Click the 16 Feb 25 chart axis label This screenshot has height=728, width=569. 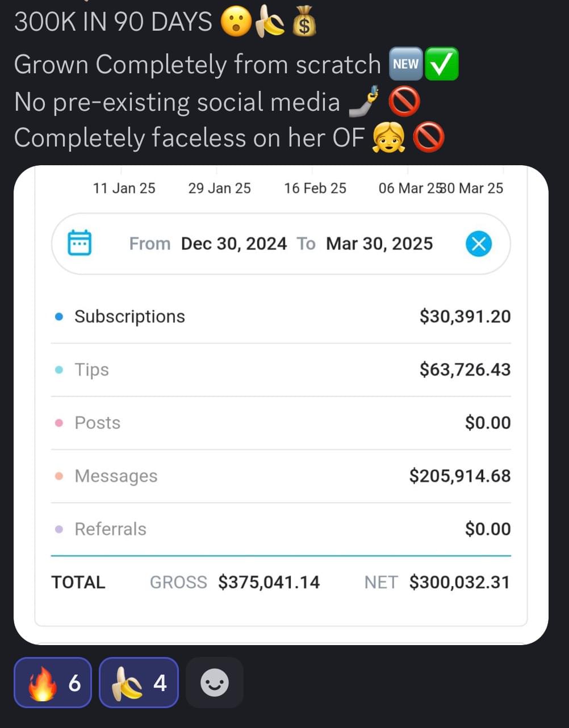click(315, 189)
